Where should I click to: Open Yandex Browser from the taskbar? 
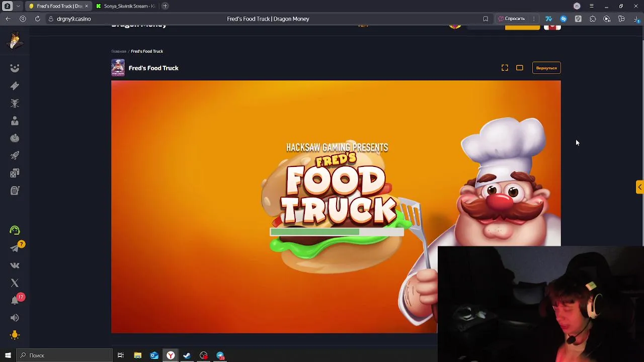tap(171, 355)
